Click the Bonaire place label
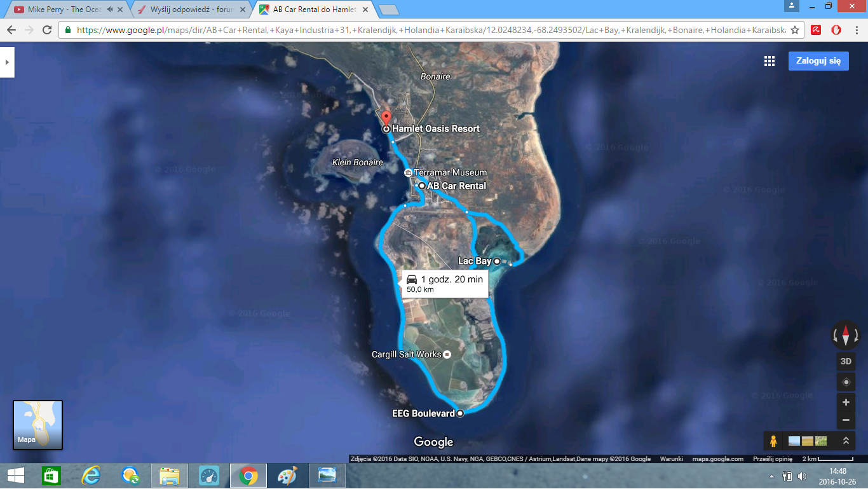The image size is (868, 489). (x=435, y=76)
